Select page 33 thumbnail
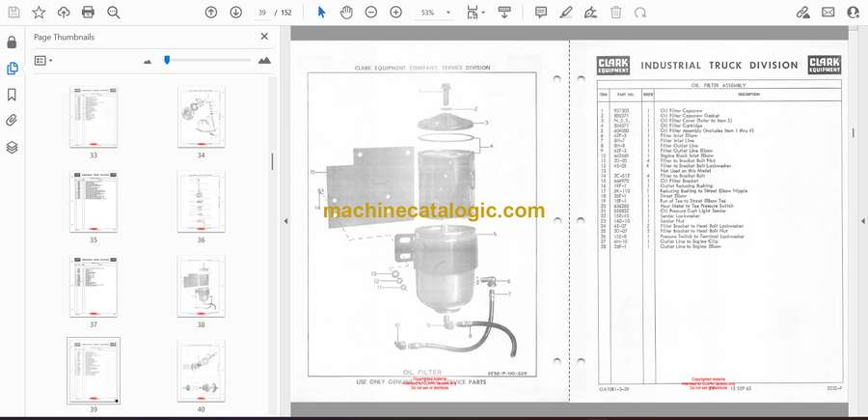Image resolution: width=868 pixels, height=420 pixels. click(x=93, y=117)
